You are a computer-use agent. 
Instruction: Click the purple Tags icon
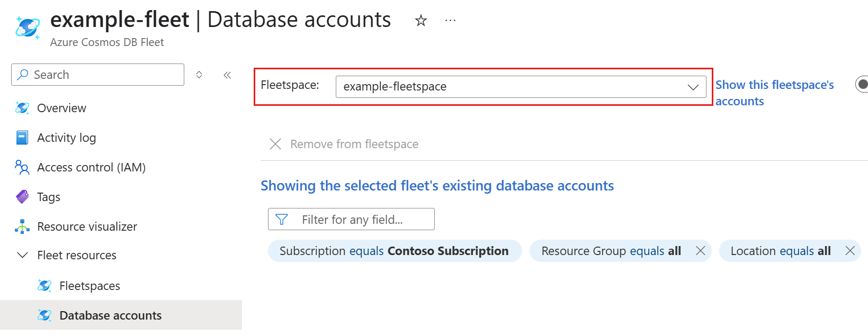click(22, 197)
